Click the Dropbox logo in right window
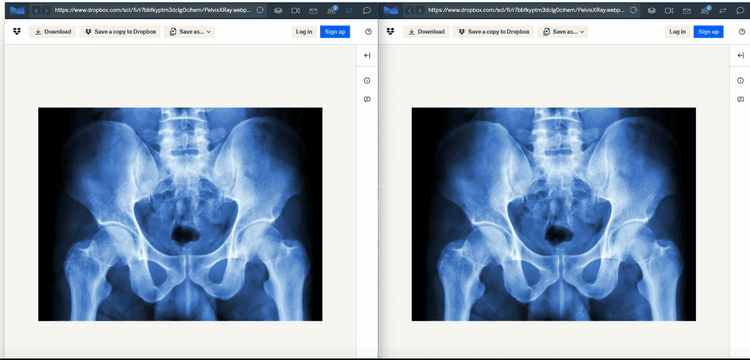Screen dimensions: 750x360 pyautogui.click(x=390, y=32)
